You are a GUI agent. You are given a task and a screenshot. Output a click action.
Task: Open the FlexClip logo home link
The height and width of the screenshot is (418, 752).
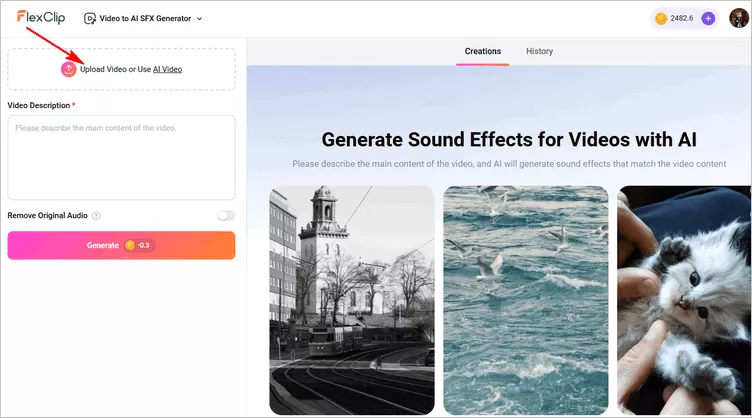41,18
